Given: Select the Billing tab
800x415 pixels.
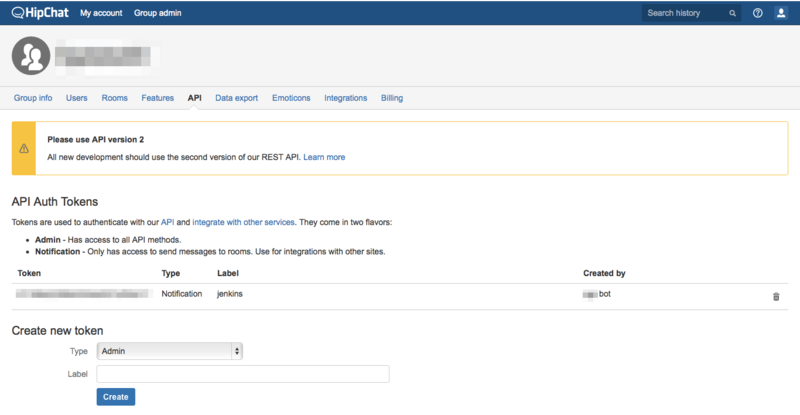Looking at the screenshot, I should point(392,98).
